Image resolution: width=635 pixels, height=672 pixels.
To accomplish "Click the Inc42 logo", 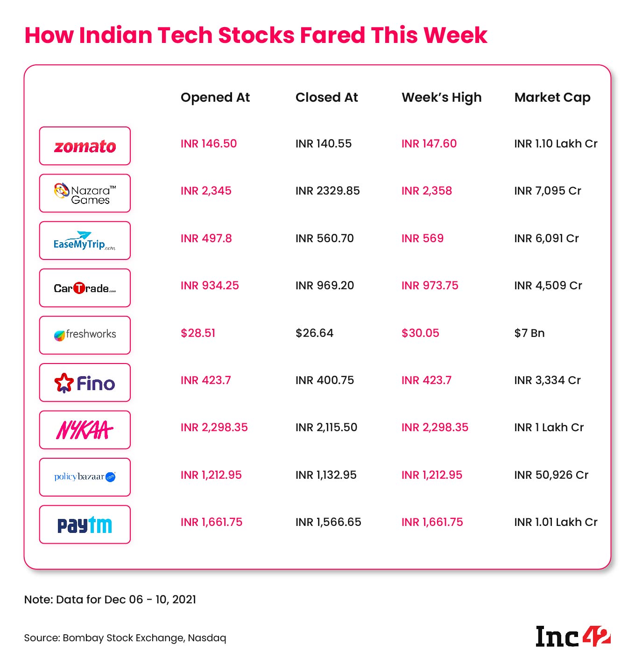I will point(573,637).
